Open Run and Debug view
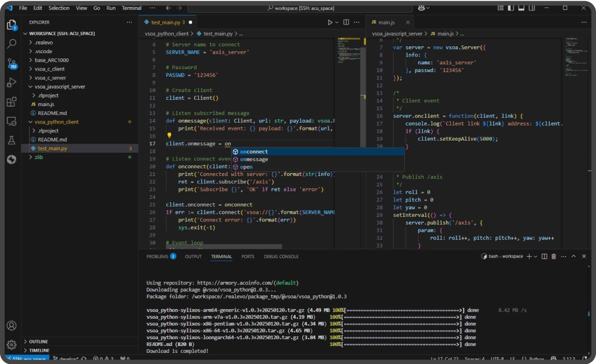The height and width of the screenshot is (364, 596). point(12,82)
